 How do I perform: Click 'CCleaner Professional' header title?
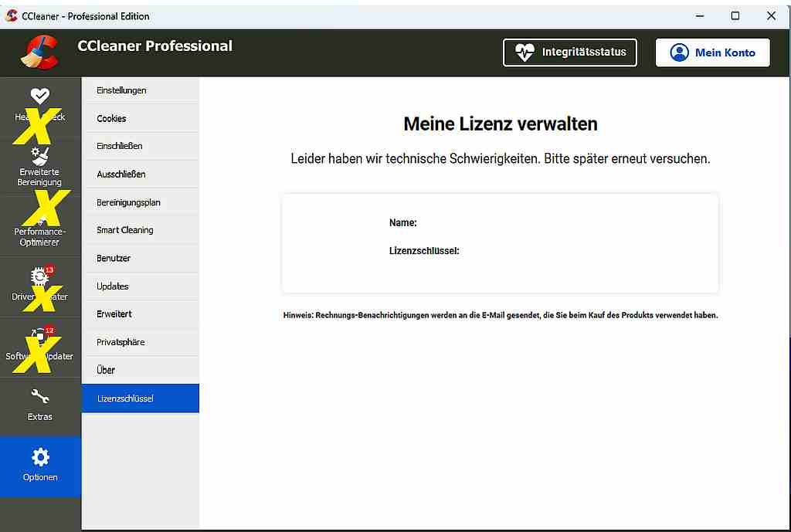pos(154,46)
